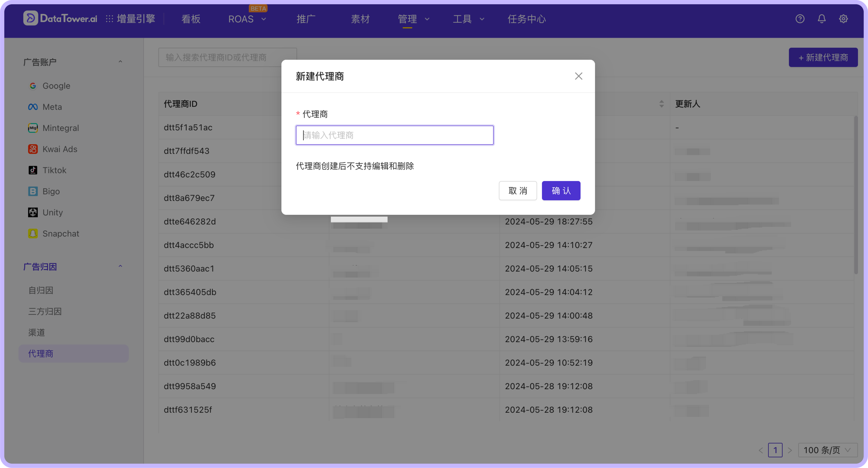Viewport: 868px width, 468px height.
Task: Open 代理商 in the sidebar
Action: [73, 354]
